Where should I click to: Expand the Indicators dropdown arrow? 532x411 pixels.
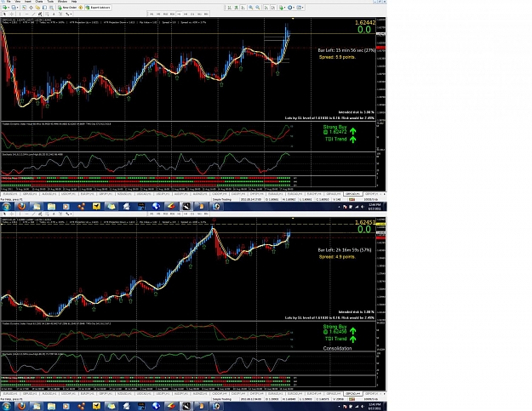284,8
